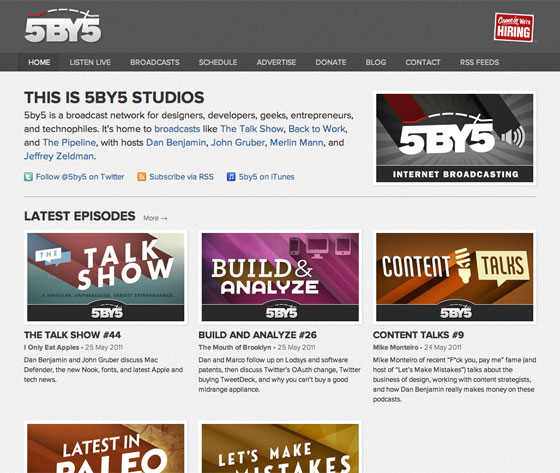Viewport: 560px width, 473px height.
Task: Open the Back to Work link
Action: point(317,129)
